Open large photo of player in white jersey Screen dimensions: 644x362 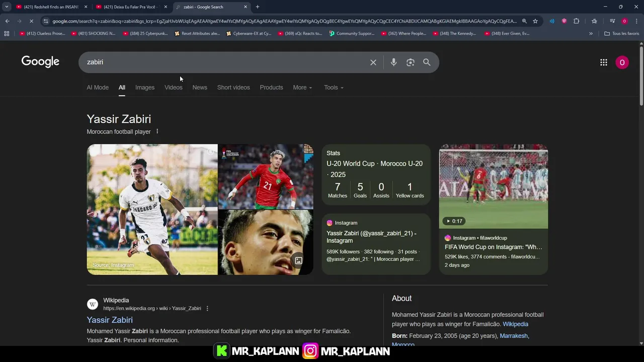click(x=152, y=210)
